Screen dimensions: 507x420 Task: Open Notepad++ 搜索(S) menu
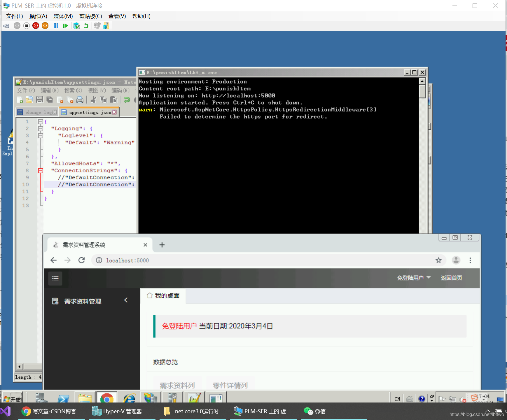pos(73,90)
